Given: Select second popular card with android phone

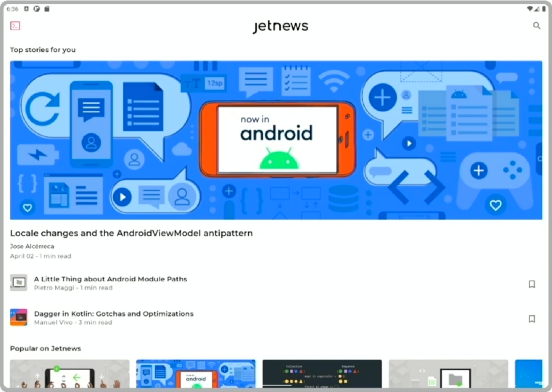Looking at the screenshot, I should (196, 374).
